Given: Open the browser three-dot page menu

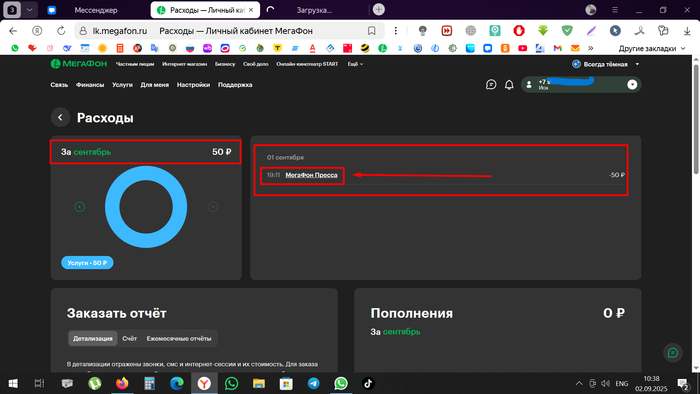Looking at the screenshot, I should tap(396, 31).
